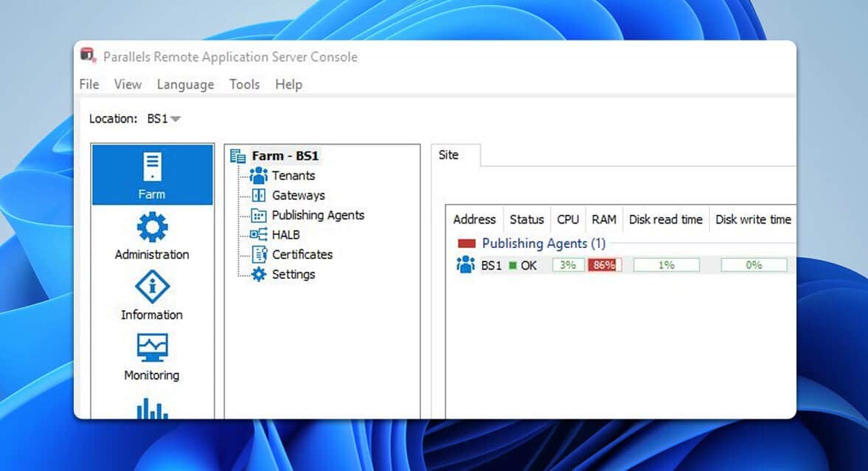Click the Gateways icon in tree
This screenshot has width=868, height=471.
click(x=259, y=195)
